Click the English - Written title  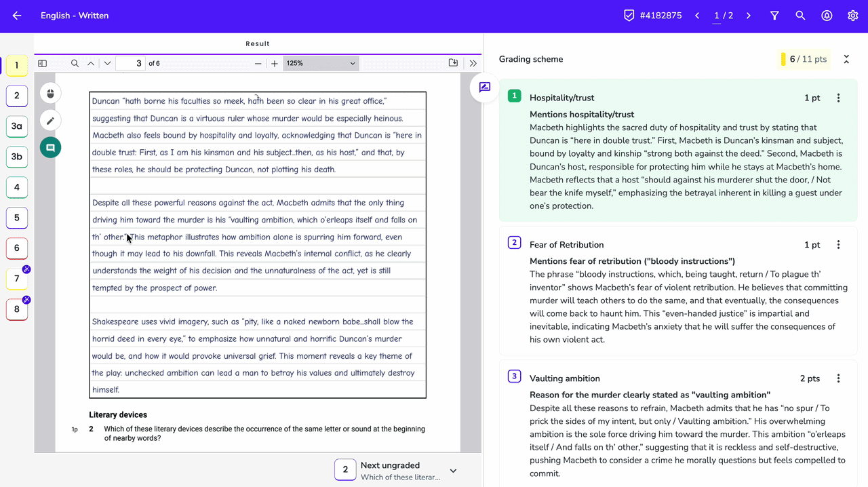click(x=75, y=16)
